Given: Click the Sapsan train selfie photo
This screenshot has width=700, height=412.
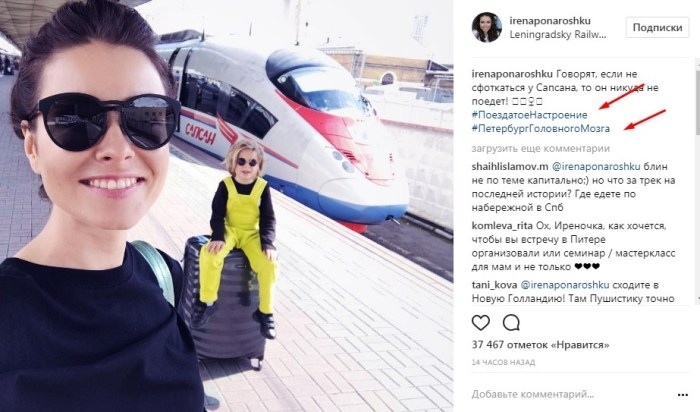Looking at the screenshot, I should pyautogui.click(x=226, y=206).
